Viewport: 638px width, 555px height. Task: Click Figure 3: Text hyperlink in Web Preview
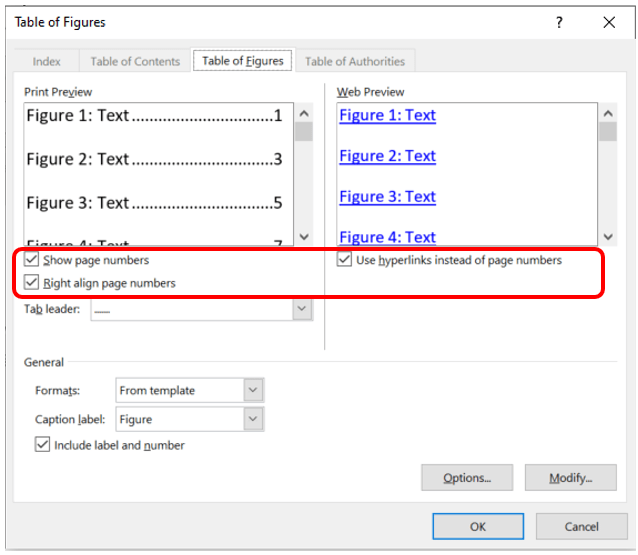387,196
